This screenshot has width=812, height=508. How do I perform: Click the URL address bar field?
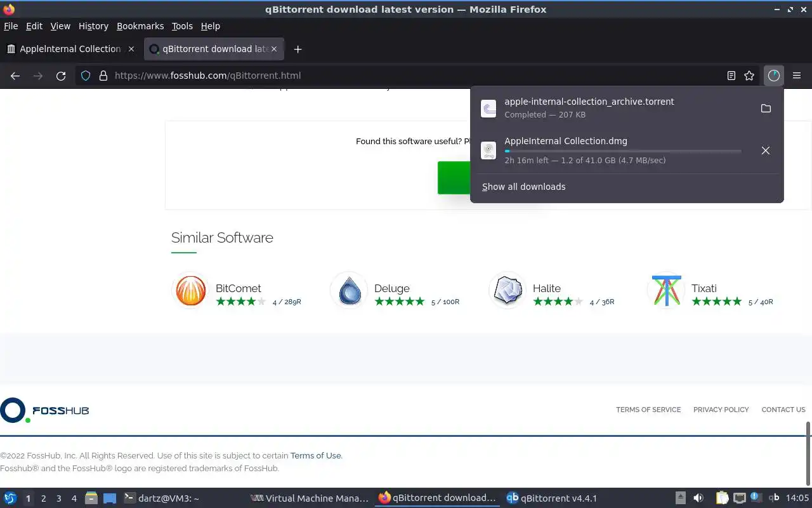pyautogui.click(x=416, y=76)
